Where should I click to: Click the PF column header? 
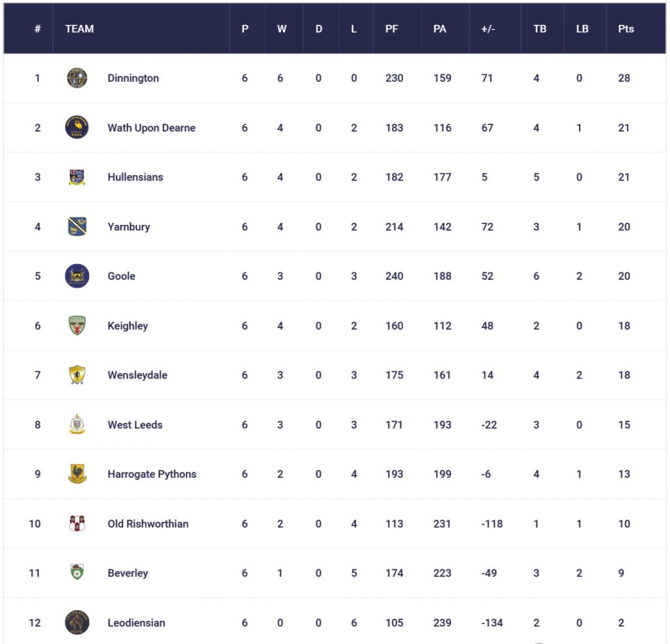coord(391,29)
